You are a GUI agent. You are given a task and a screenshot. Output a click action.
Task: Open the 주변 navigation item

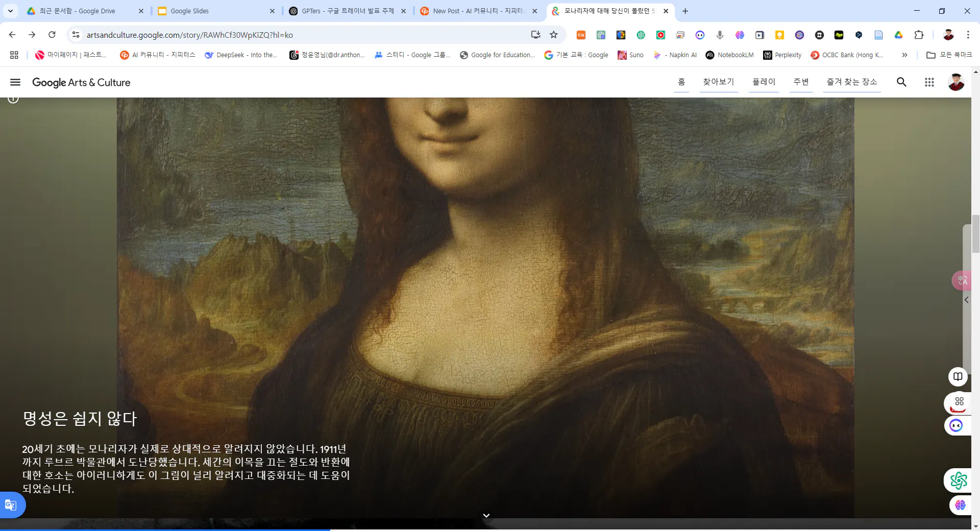[801, 82]
